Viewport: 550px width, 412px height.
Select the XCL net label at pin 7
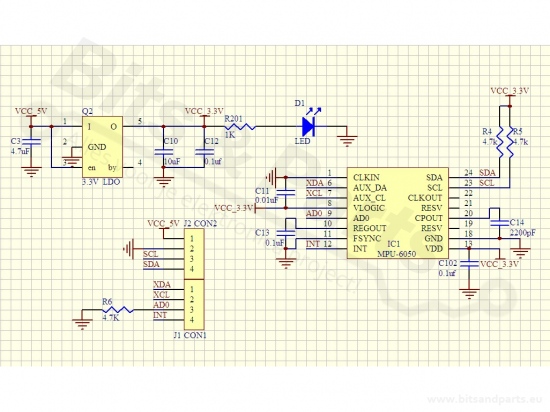pyautogui.click(x=314, y=193)
